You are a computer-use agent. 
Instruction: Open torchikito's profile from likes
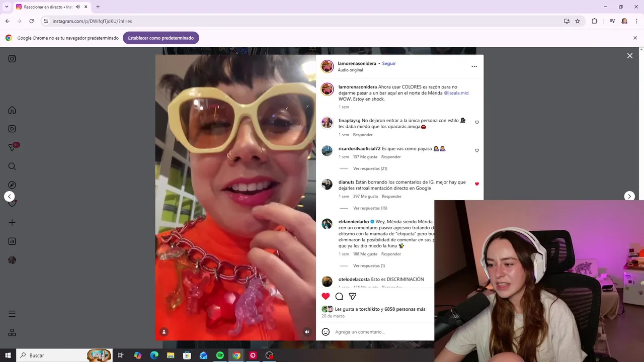[369, 309]
